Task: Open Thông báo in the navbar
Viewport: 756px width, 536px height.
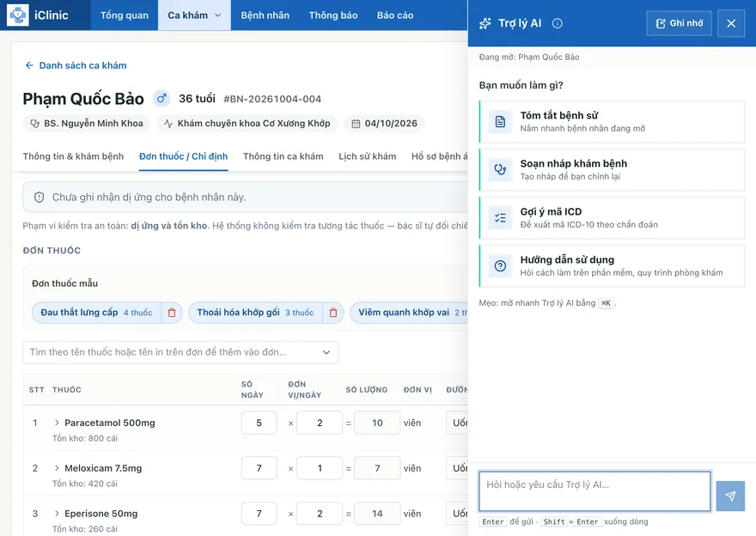Action: (333, 15)
